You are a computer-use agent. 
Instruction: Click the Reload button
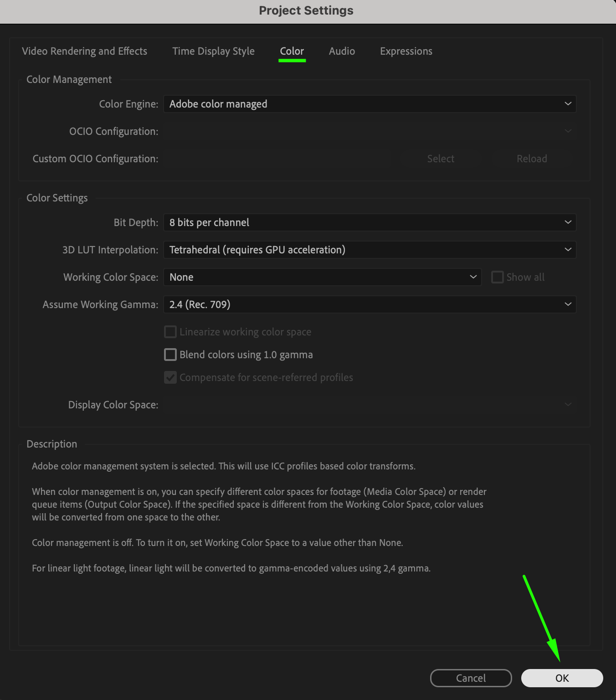(532, 159)
